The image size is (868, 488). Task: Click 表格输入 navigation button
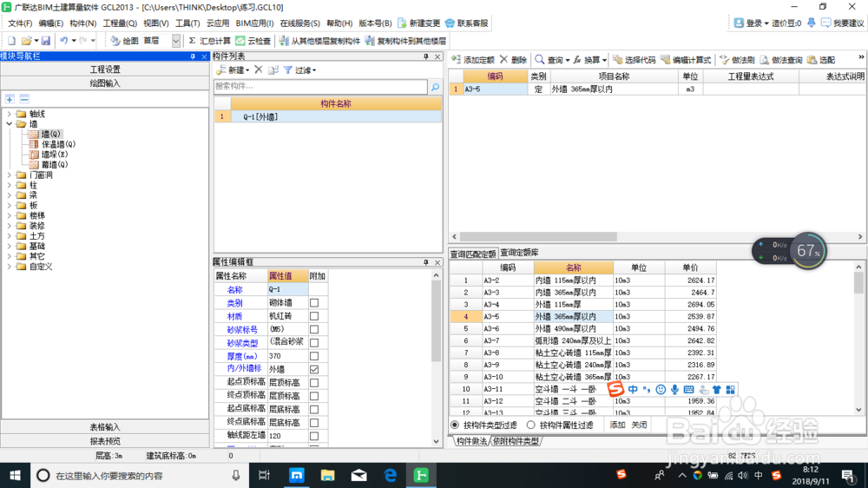[x=105, y=427]
